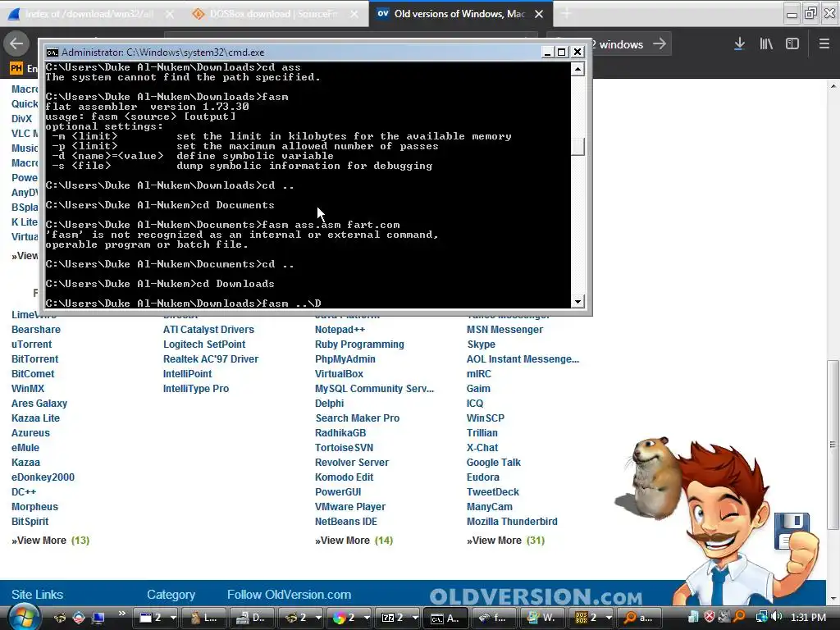Click search go arrow next to 'windows'
This screenshot has height=630, width=840.
click(x=660, y=44)
